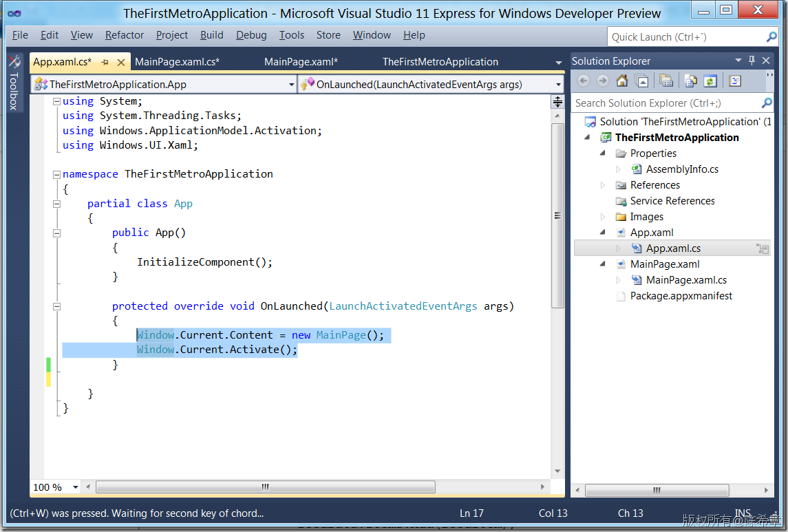
Task: Toggle the Show All Files icon
Action: (x=690, y=81)
